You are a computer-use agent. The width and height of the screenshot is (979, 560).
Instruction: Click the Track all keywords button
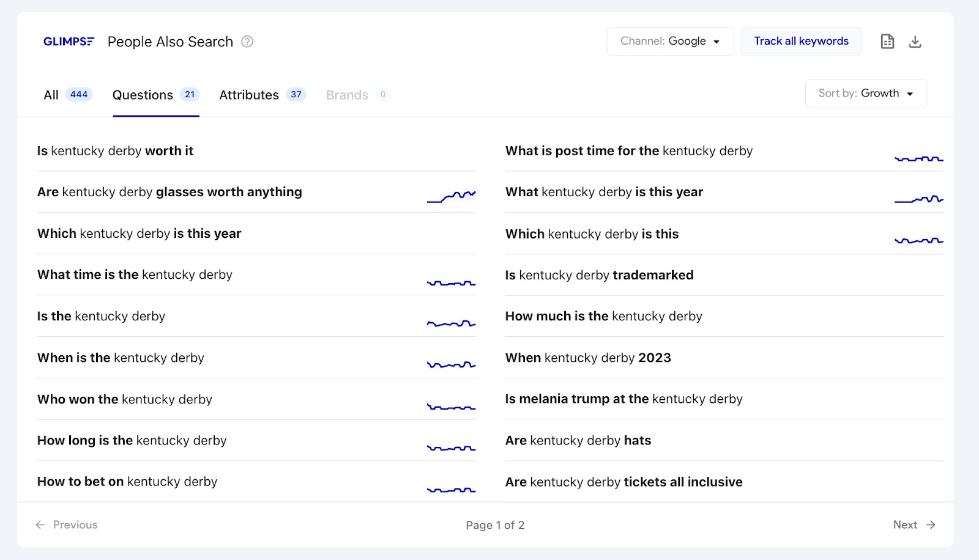[x=801, y=41]
